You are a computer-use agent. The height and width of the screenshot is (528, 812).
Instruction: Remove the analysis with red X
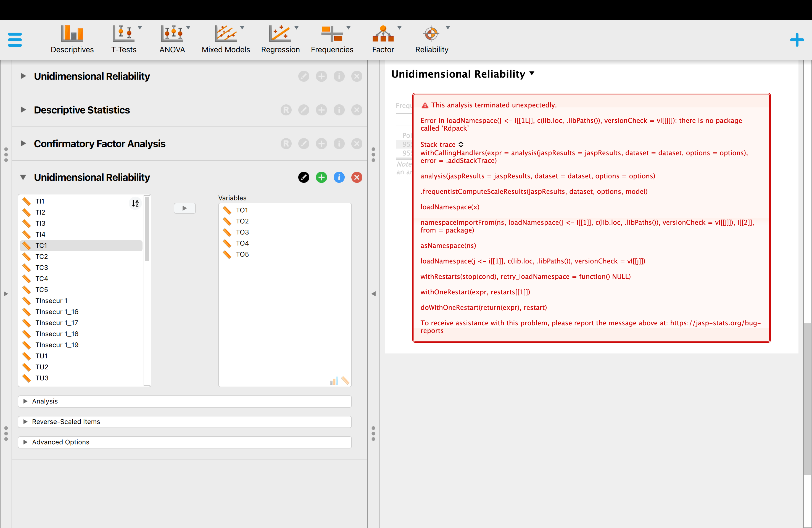357,177
